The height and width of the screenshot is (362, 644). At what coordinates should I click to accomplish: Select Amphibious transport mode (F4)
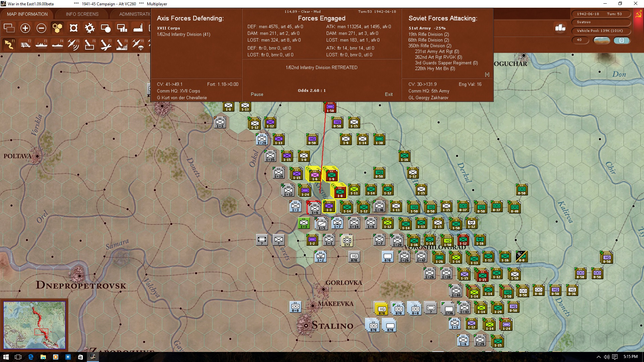point(57,44)
